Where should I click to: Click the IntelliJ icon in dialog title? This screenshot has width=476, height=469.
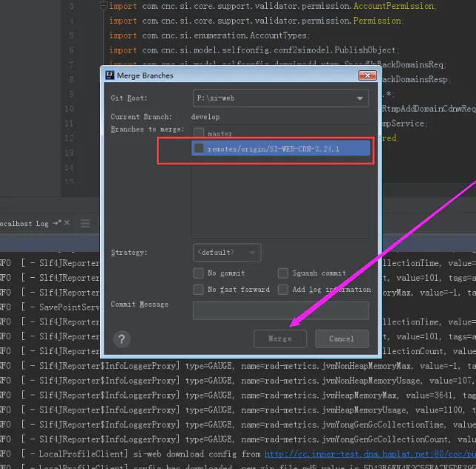110,76
